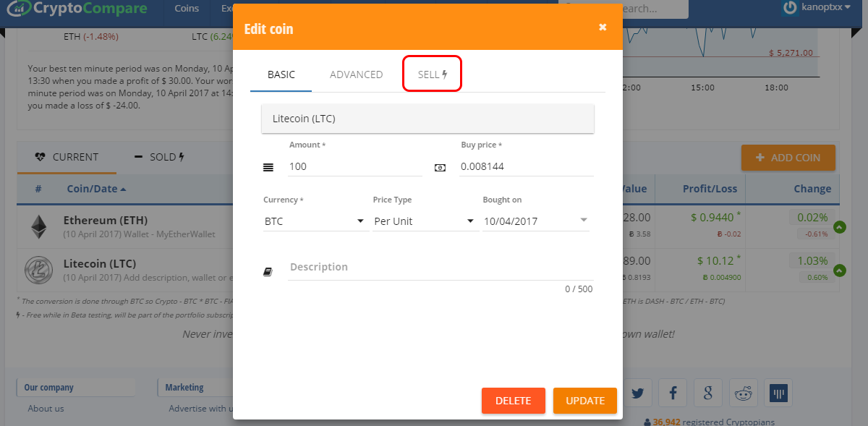Save changes with the UPDATE button
This screenshot has width=868, height=426.
(585, 401)
